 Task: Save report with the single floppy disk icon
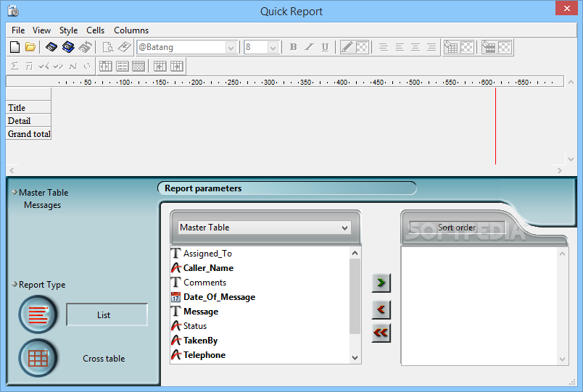tap(51, 47)
